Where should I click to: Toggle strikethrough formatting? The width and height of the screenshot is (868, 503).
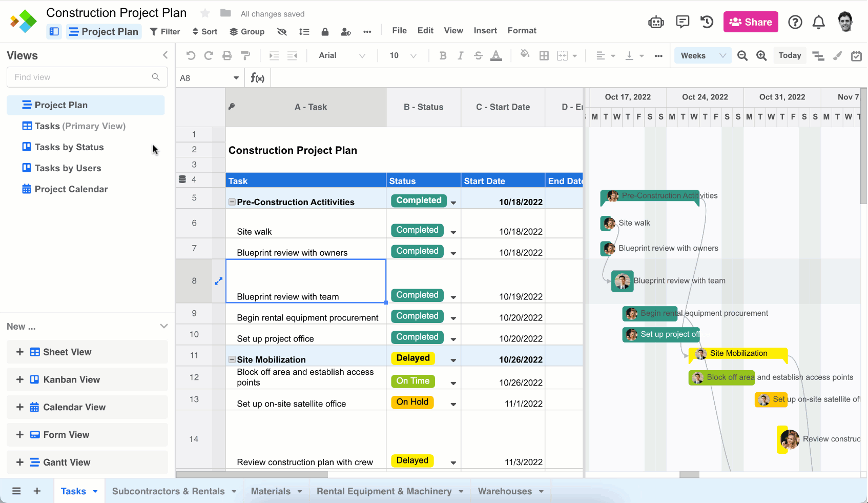tap(478, 55)
